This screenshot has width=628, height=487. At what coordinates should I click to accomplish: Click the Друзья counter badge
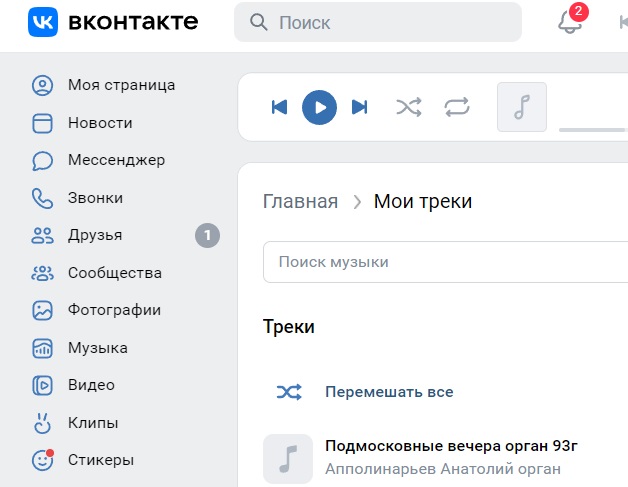pyautogui.click(x=207, y=235)
